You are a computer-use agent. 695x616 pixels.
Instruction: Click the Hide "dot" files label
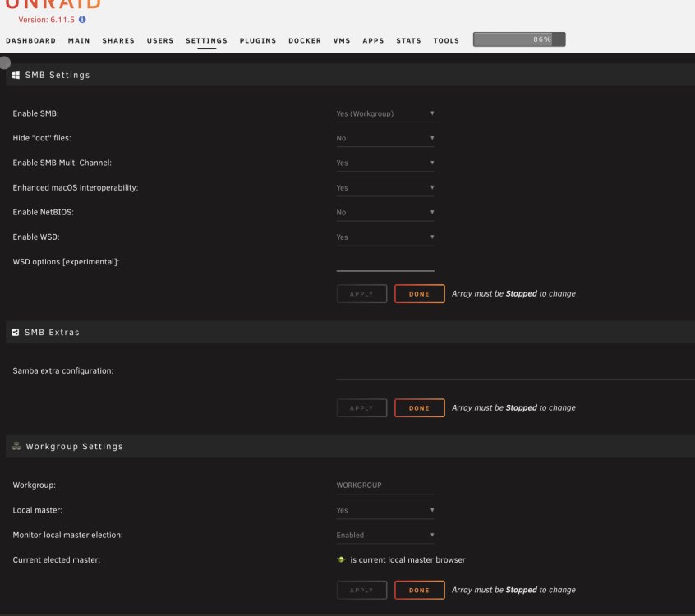pyautogui.click(x=42, y=138)
